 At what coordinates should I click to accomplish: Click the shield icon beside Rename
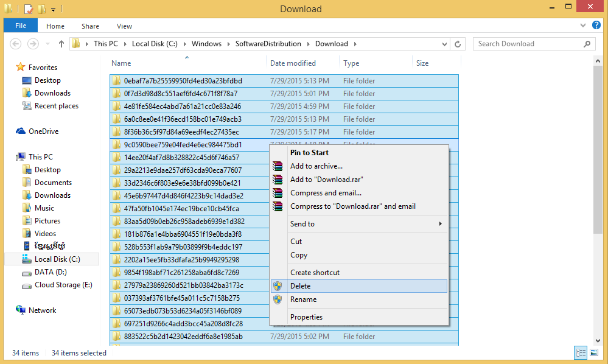[278, 299]
